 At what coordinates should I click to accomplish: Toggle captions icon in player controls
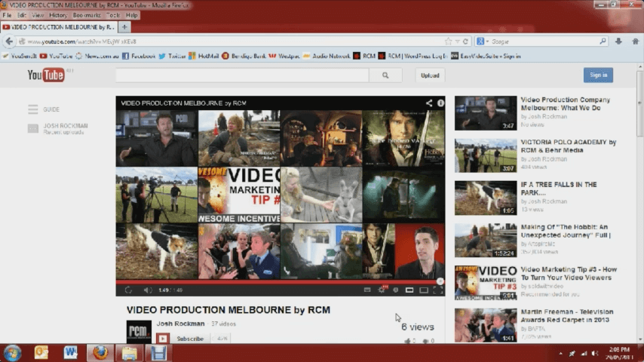tap(367, 290)
